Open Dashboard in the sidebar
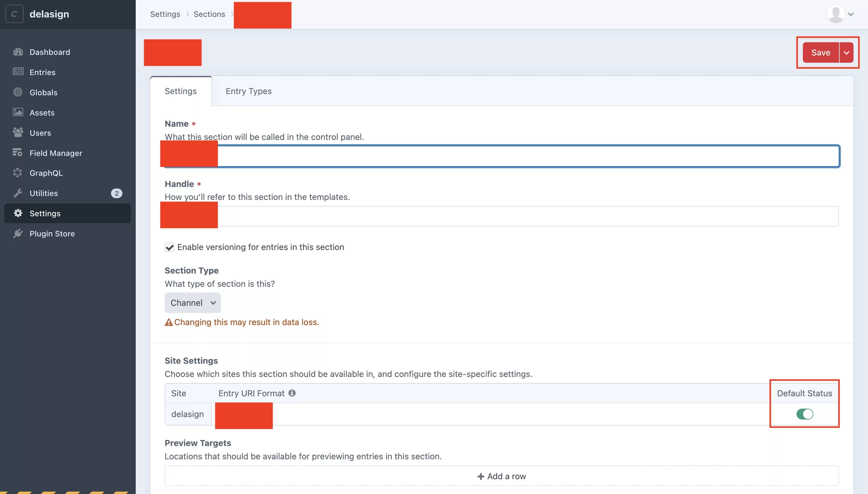The image size is (868, 494). [68, 52]
